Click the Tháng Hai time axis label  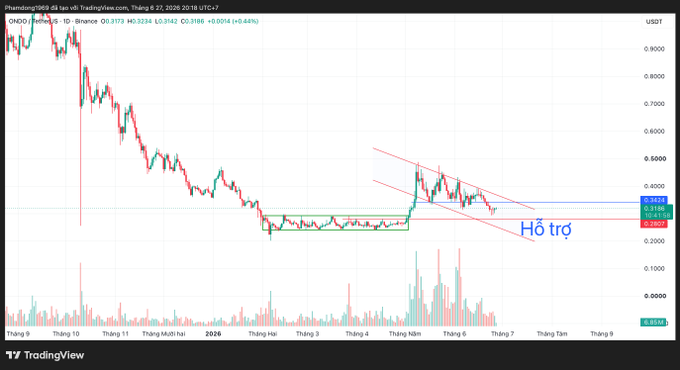tap(262, 334)
